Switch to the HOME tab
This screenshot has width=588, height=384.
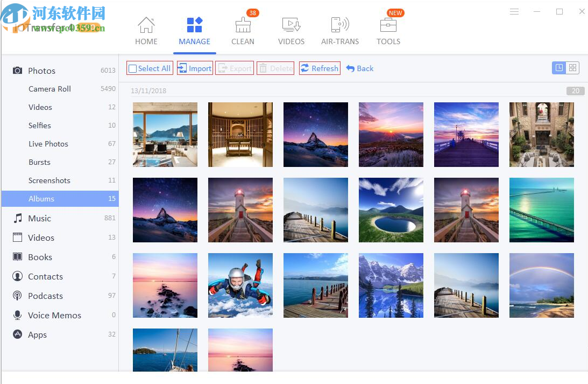[146, 24]
